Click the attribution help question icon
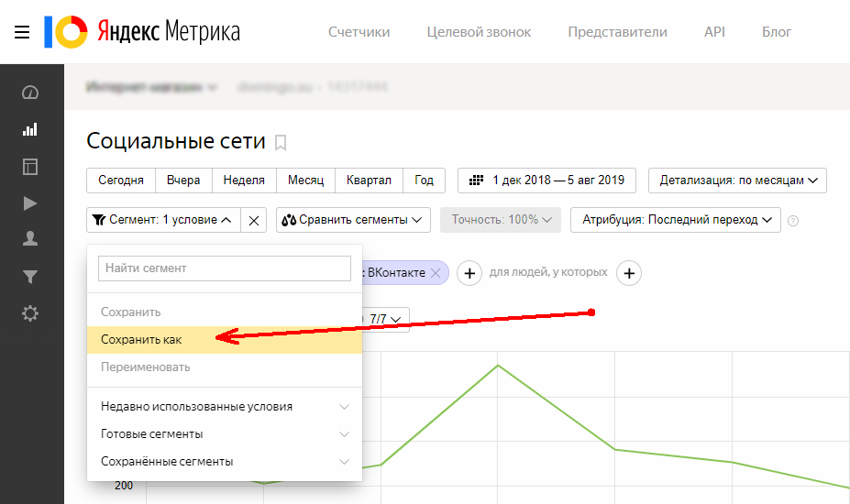850x504 pixels. pyautogui.click(x=792, y=221)
